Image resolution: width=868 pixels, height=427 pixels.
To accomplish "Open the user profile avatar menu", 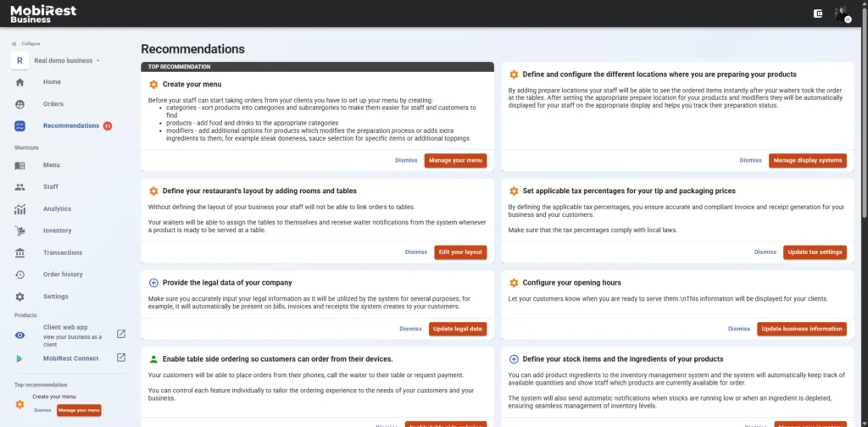I will [x=841, y=14].
